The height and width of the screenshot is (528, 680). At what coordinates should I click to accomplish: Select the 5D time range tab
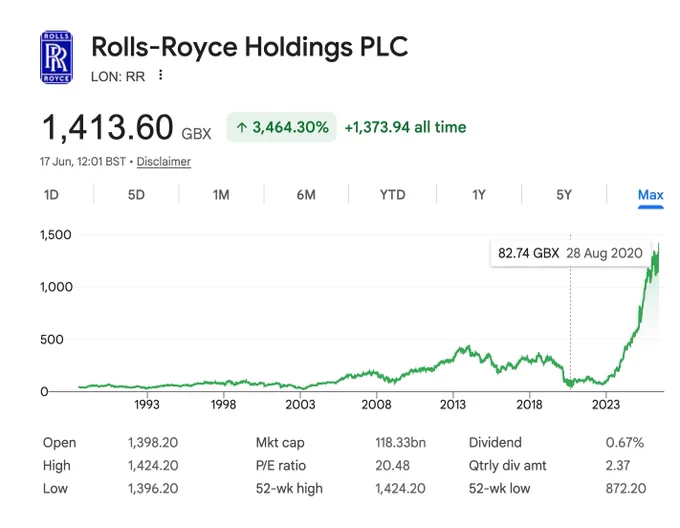pyautogui.click(x=136, y=195)
